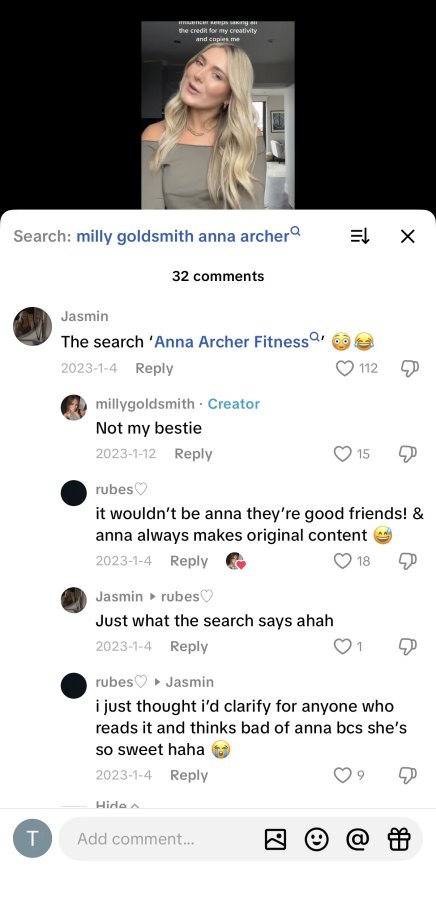Viewport: 436px width, 900px height.
Task: Reply to 'Just what the search says ahah'
Action: 189,646
